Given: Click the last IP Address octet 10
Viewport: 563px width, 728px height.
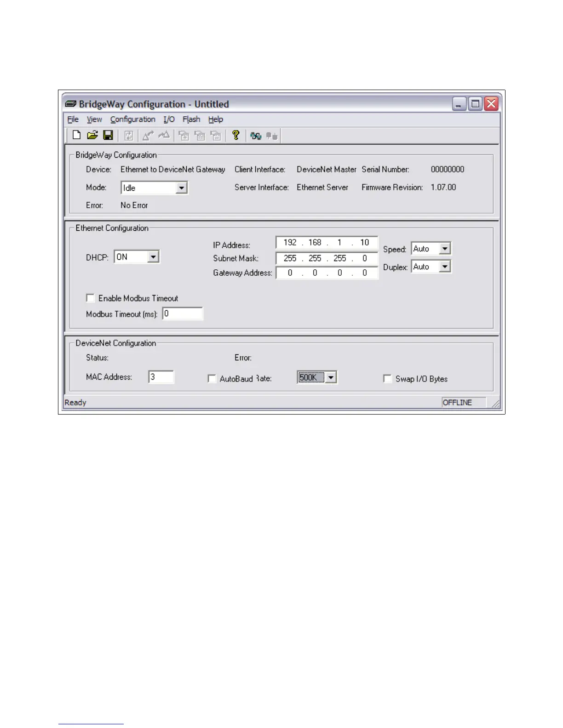Looking at the screenshot, I should 364,242.
